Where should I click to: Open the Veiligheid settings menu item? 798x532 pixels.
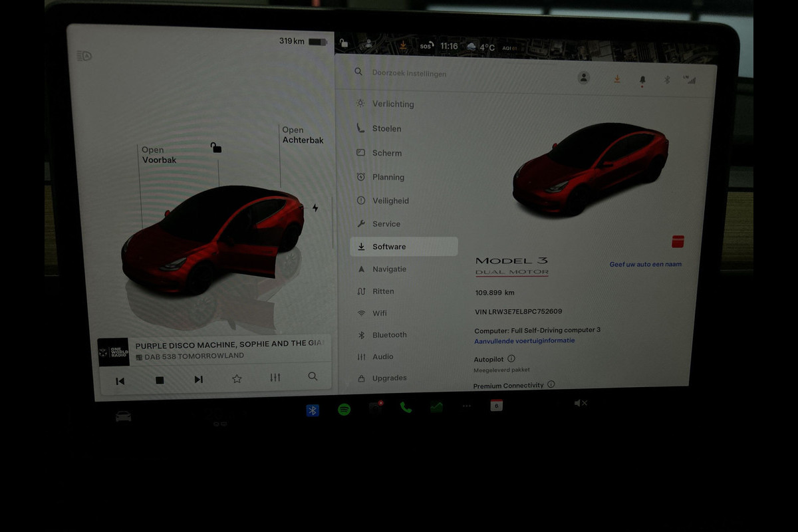point(390,201)
